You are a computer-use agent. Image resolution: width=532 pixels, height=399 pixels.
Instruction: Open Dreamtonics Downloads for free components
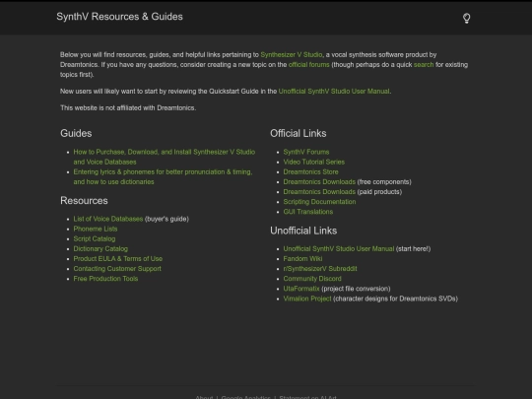tap(319, 182)
